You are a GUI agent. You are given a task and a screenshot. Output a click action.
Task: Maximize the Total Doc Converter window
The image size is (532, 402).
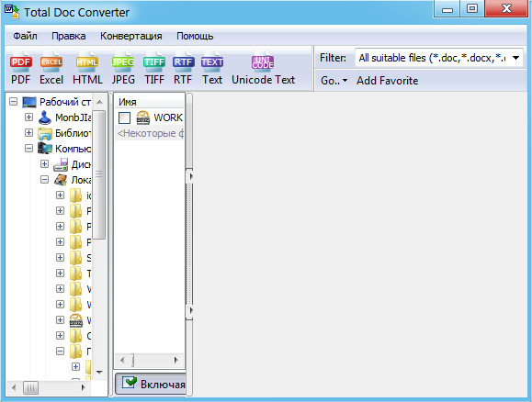point(472,7)
